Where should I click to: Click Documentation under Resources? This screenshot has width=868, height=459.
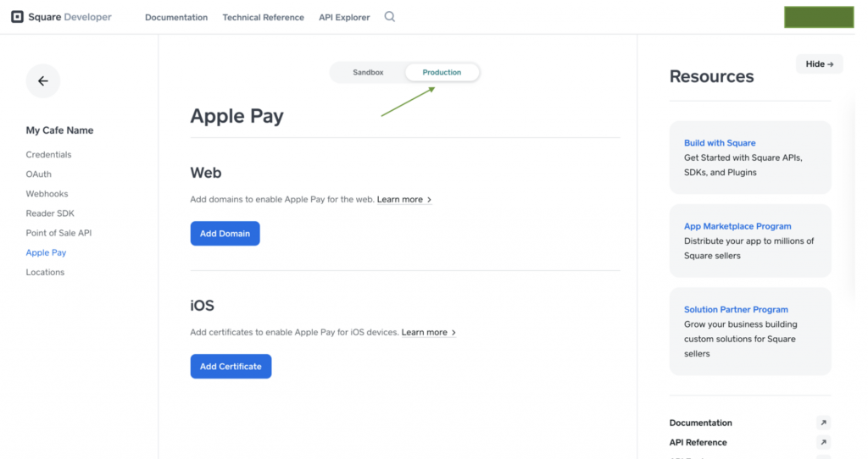click(700, 423)
